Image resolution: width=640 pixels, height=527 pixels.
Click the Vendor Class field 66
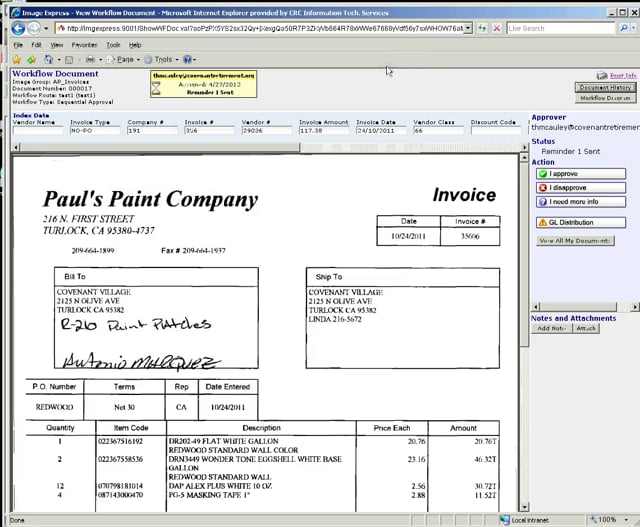(x=438, y=131)
